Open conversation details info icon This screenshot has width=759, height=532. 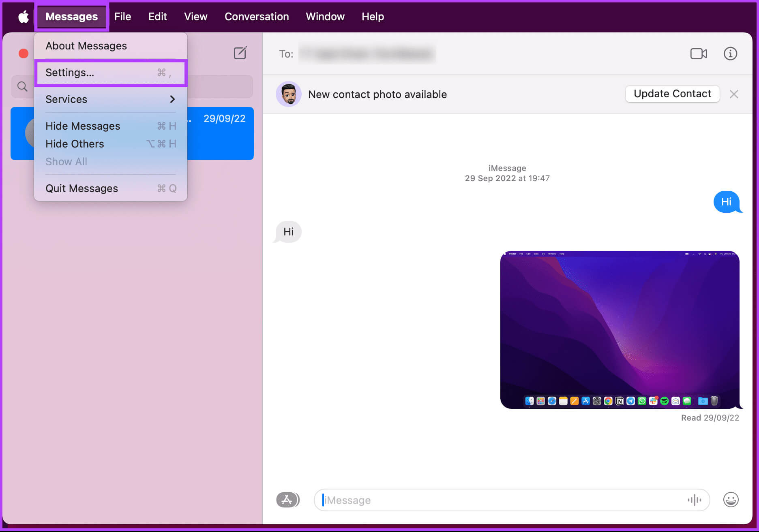pos(730,53)
